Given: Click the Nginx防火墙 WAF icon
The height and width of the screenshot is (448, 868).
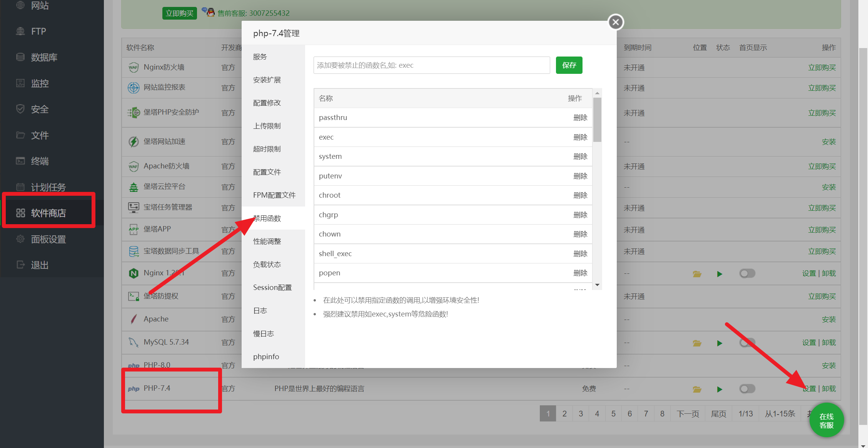Looking at the screenshot, I should pyautogui.click(x=133, y=67).
